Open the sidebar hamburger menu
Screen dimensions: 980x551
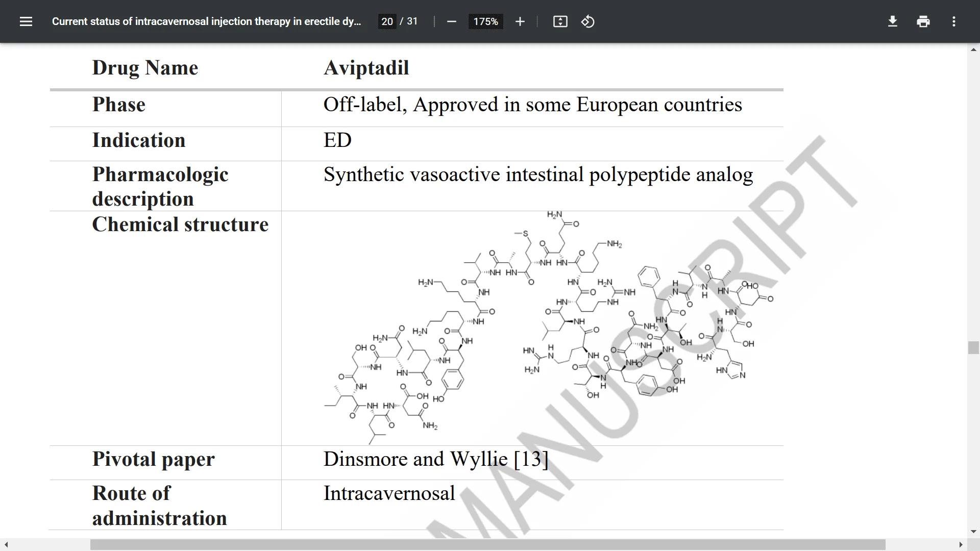point(26,21)
